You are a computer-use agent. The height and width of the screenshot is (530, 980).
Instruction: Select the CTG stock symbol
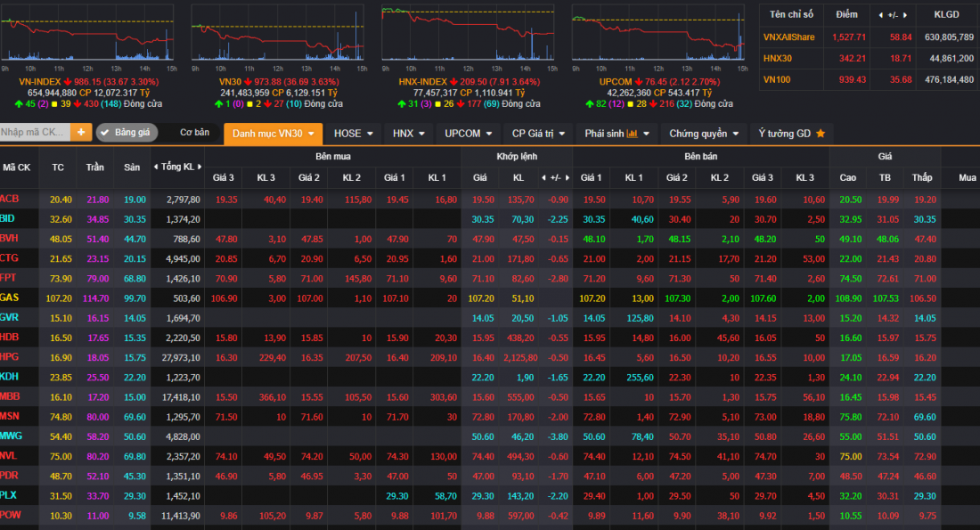pos(10,258)
